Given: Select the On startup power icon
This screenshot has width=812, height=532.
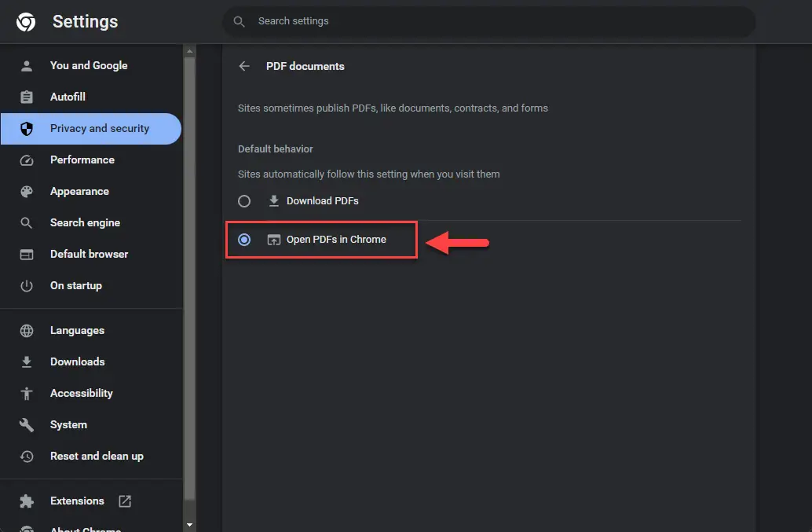Looking at the screenshot, I should pos(27,285).
